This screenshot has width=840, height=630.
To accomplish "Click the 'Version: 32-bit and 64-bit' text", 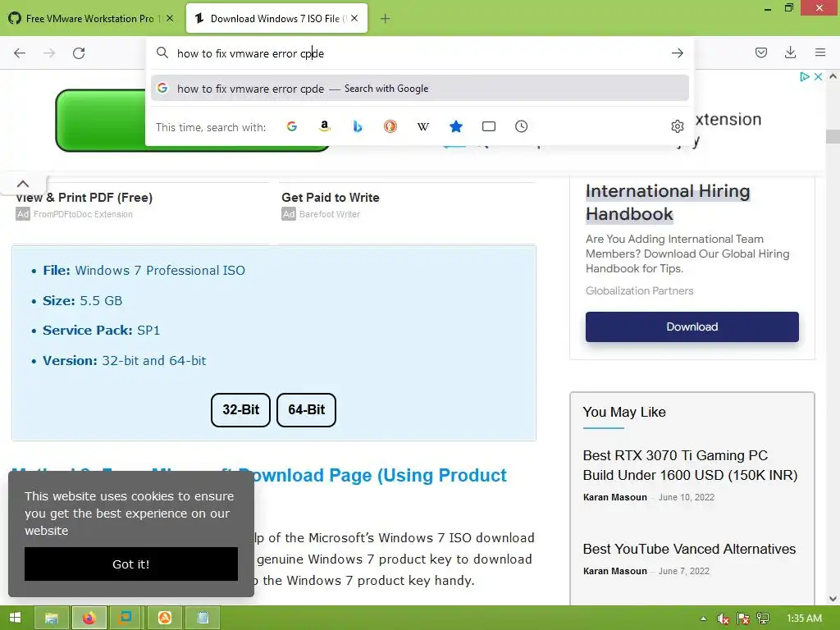I will click(125, 361).
